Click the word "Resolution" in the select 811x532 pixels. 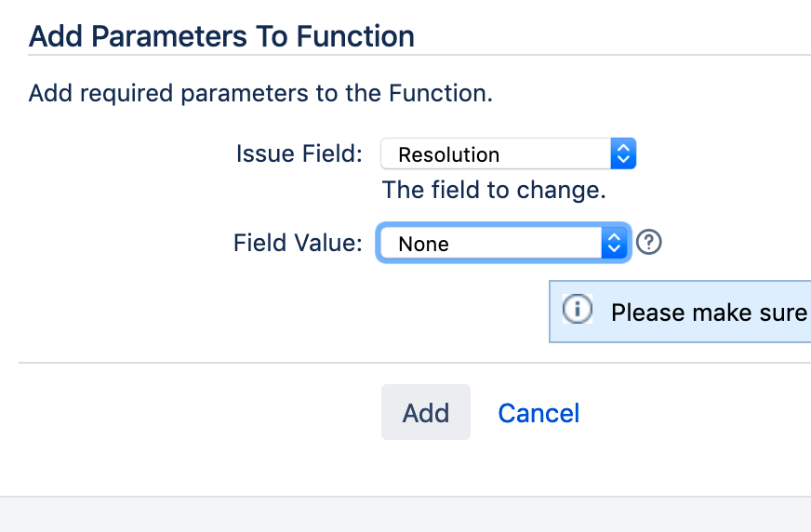[x=448, y=155]
